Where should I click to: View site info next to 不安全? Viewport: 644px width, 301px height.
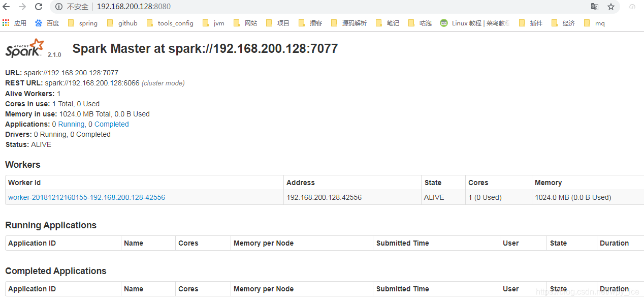click(59, 7)
